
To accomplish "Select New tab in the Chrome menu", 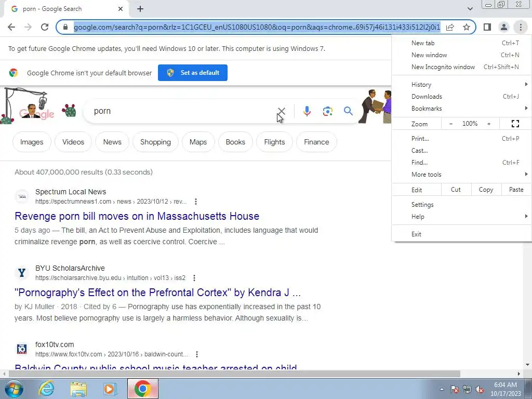I will click(x=461, y=43).
